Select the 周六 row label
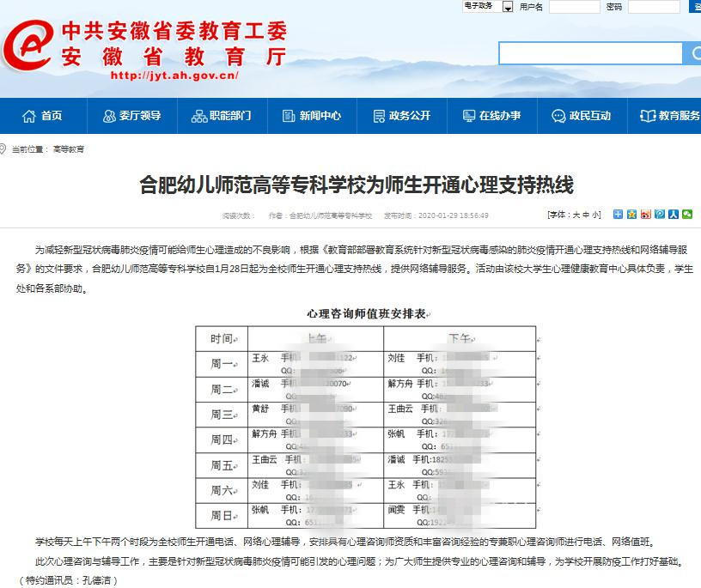 (x=222, y=491)
